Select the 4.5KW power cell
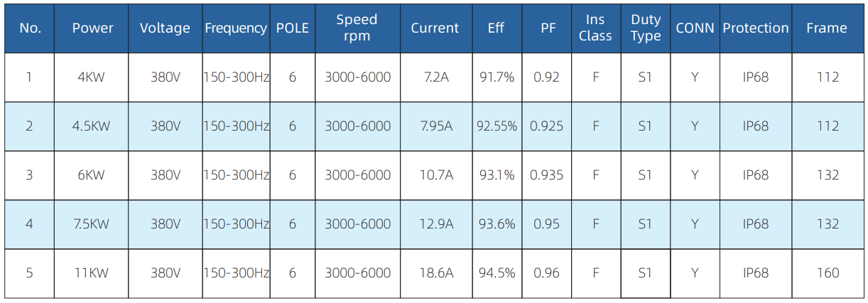Image resolution: width=868 pixels, height=303 pixels. pyautogui.click(x=91, y=126)
